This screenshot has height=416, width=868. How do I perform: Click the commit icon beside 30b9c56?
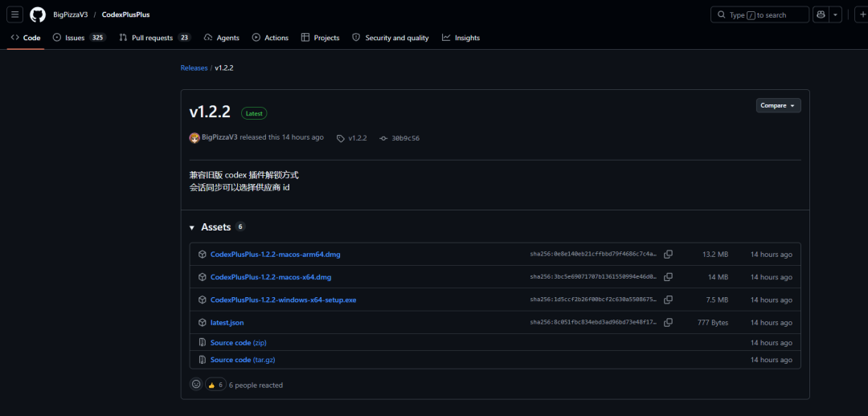383,138
